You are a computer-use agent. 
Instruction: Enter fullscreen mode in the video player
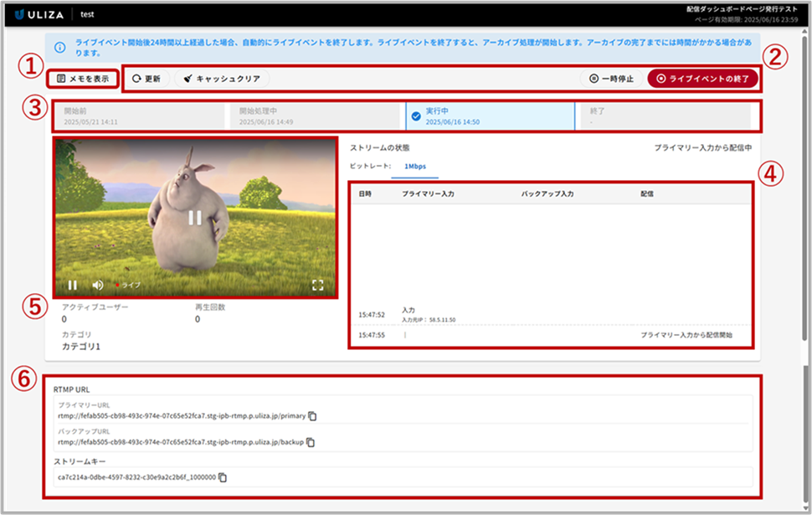click(318, 285)
